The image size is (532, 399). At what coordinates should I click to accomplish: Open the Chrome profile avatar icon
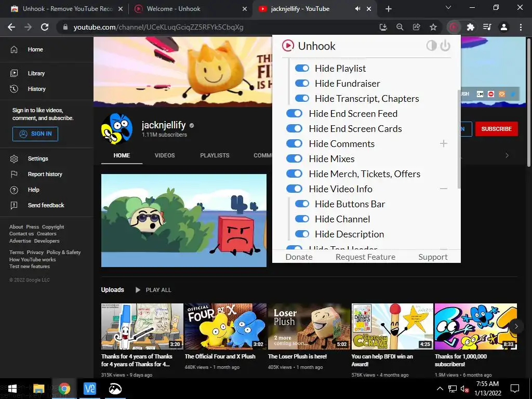point(504,27)
